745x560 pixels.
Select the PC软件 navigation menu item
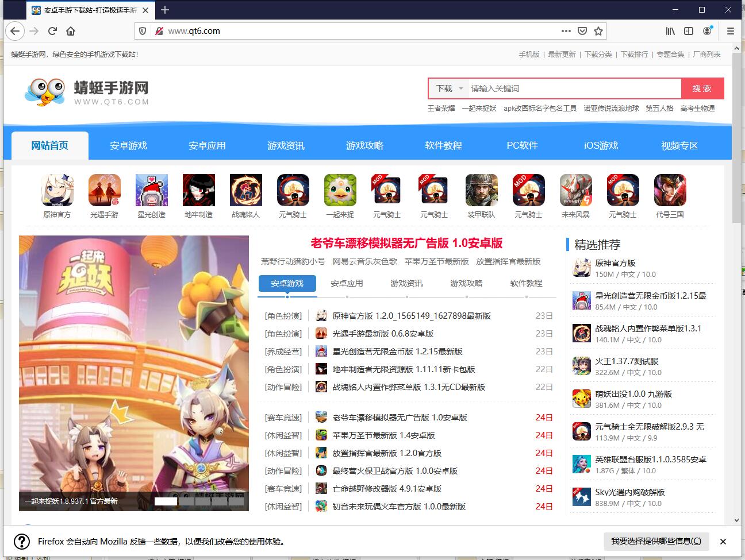tap(522, 146)
